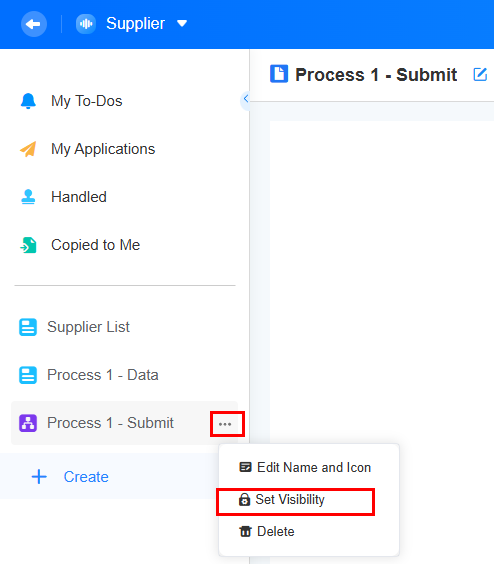Viewport: 494px width, 564px height.
Task: Click the edit pencil icon beside title
Action: click(480, 74)
